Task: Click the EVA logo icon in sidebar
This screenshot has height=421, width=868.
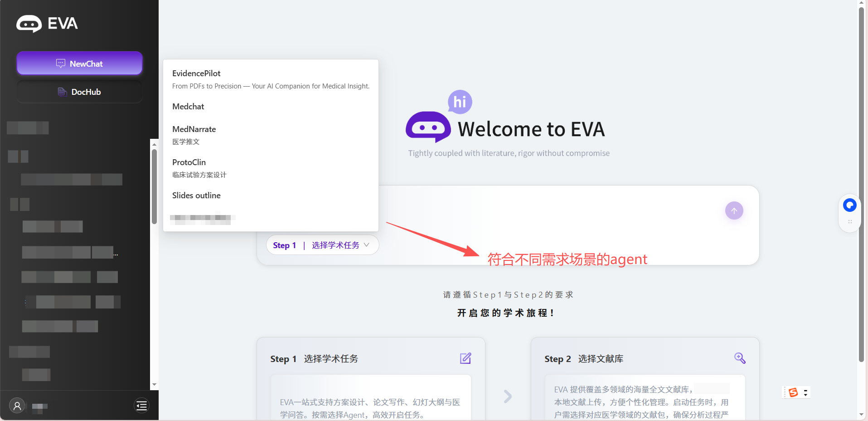Action: [x=29, y=24]
